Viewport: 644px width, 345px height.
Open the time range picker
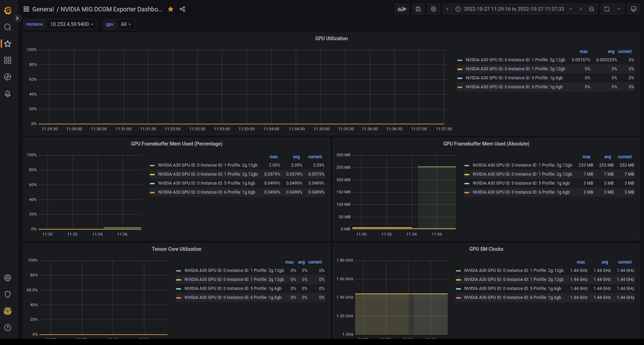point(514,9)
